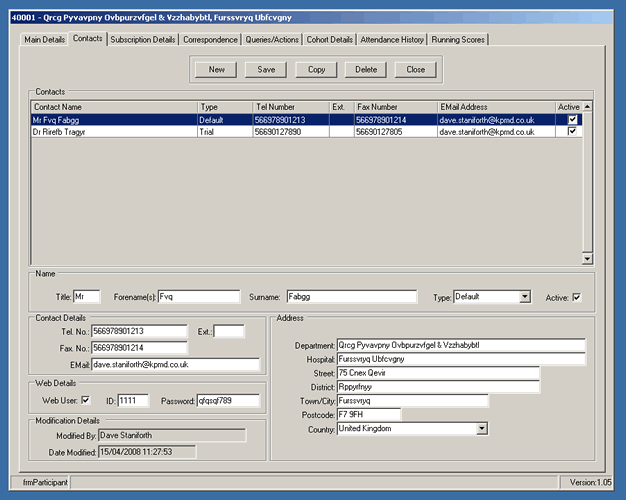Click the Copy button
The width and height of the screenshot is (626, 500).
[x=316, y=69]
